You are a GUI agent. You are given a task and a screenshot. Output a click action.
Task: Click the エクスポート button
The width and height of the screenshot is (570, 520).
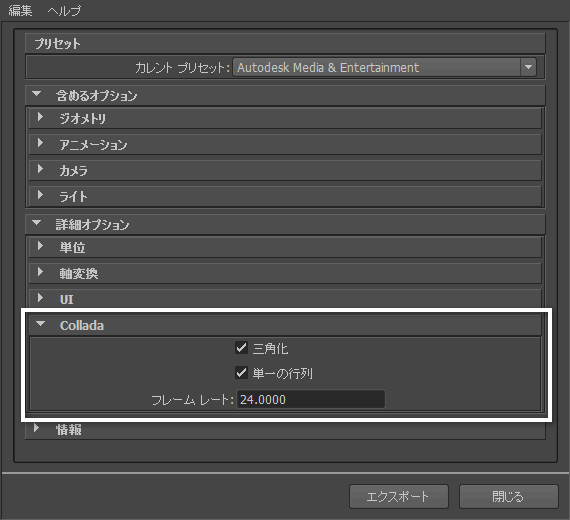[399, 496]
